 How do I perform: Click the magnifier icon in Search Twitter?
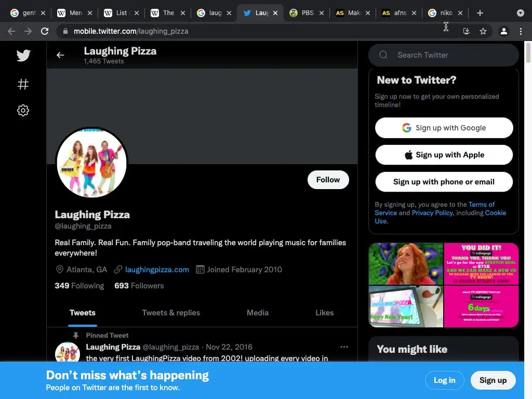click(x=383, y=55)
